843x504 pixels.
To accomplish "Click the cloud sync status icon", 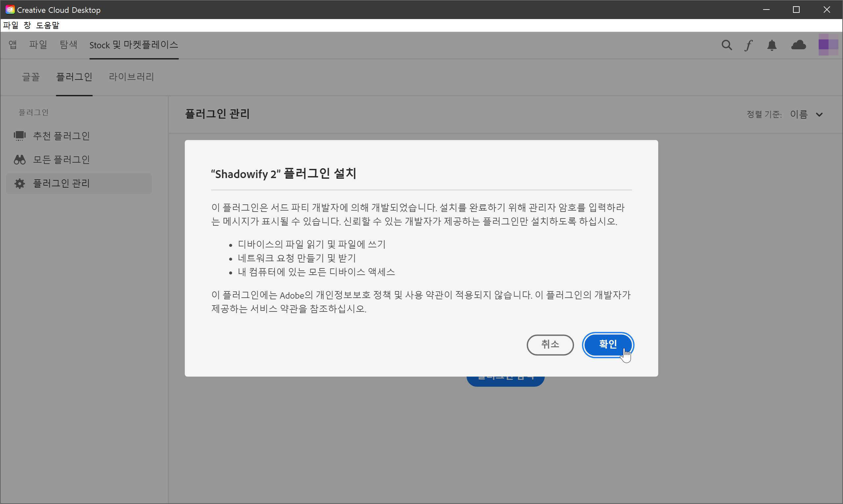I will coord(798,45).
